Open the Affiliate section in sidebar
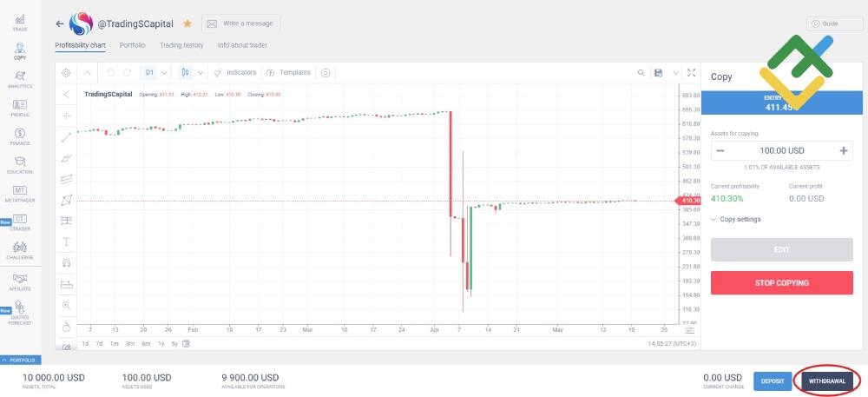The image size is (868, 397). 20,281
